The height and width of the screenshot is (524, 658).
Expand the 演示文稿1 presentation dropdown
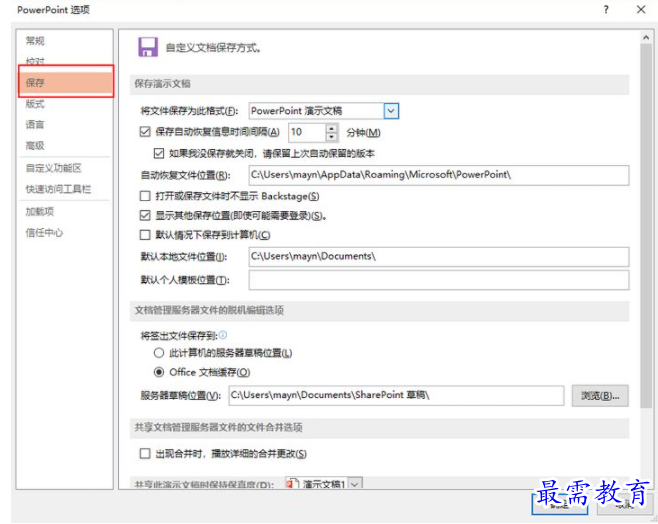(355, 484)
